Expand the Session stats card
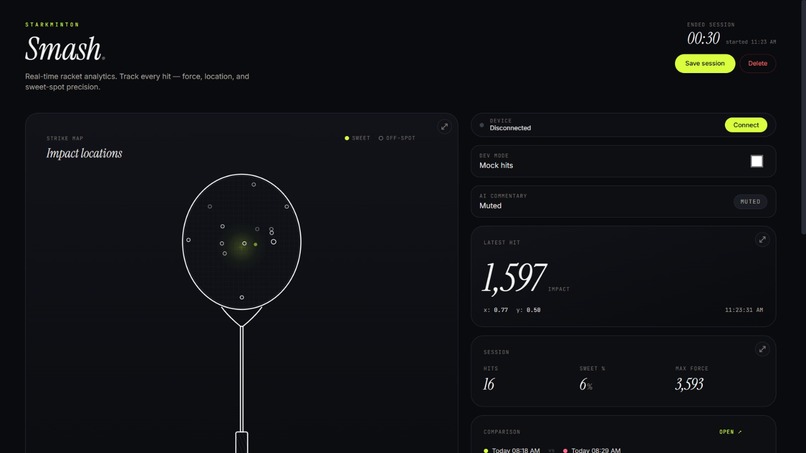This screenshot has height=453, width=806. (762, 349)
